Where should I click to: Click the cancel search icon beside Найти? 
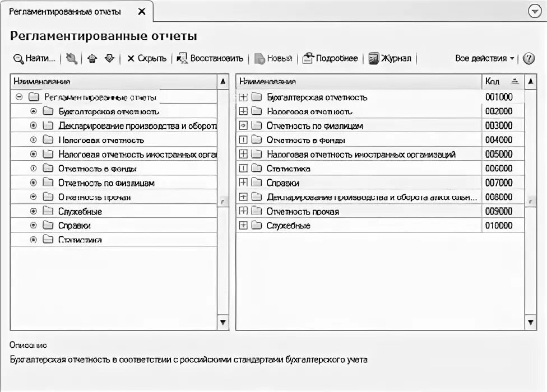72,58
